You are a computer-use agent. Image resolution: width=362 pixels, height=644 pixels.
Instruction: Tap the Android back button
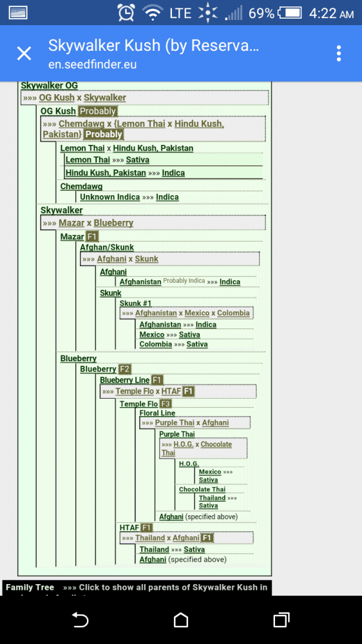(x=81, y=620)
